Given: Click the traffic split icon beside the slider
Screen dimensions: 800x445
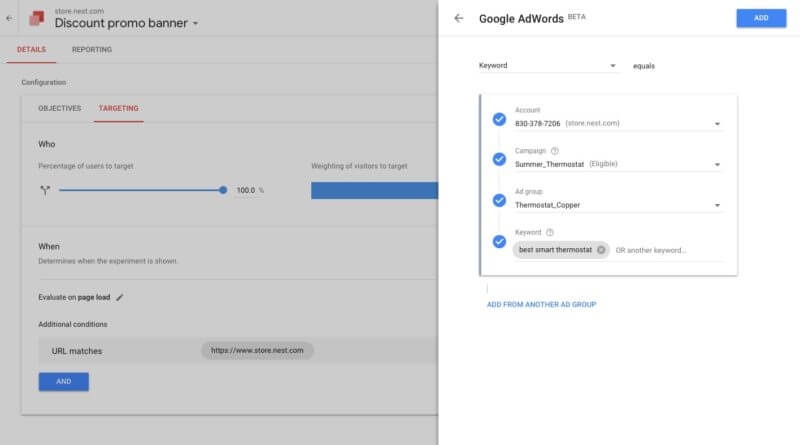Looking at the screenshot, I should 45,190.
